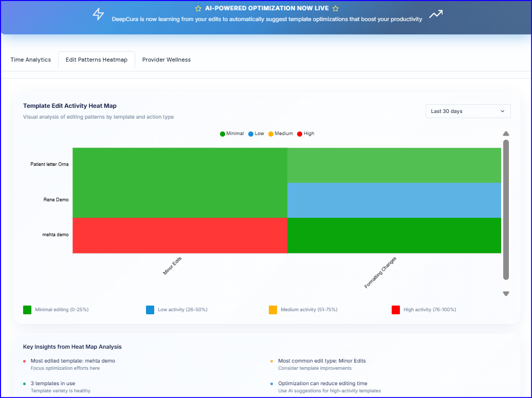The image size is (532, 398).
Task: Click Use AI suggestions for high-activity templates text
Action: point(329,390)
